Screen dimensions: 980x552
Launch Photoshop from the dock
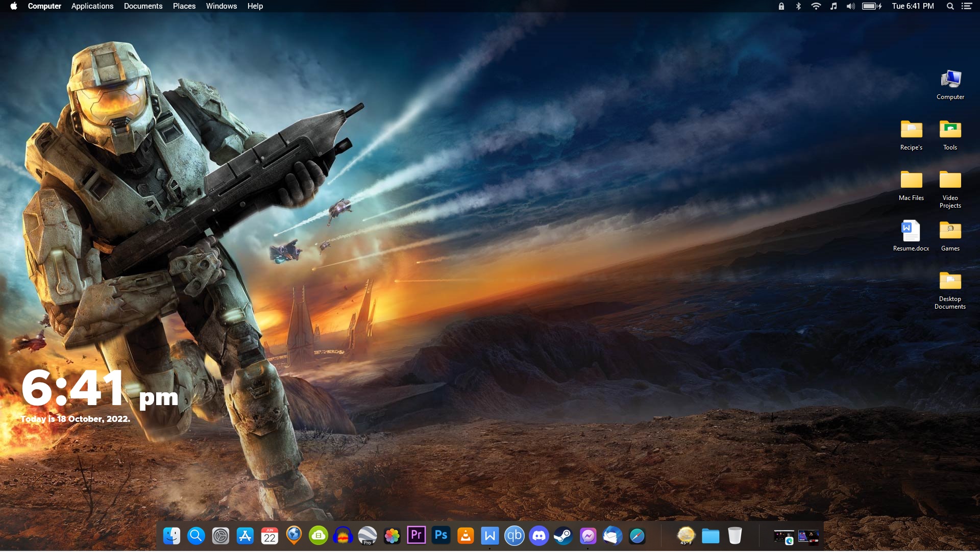click(x=440, y=536)
